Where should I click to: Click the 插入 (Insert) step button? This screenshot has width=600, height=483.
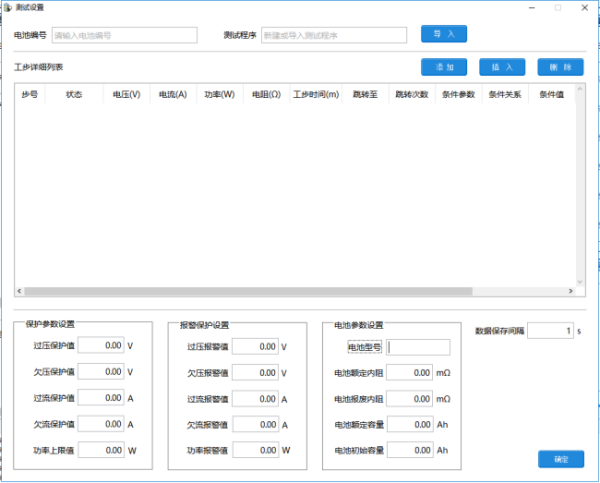[503, 67]
